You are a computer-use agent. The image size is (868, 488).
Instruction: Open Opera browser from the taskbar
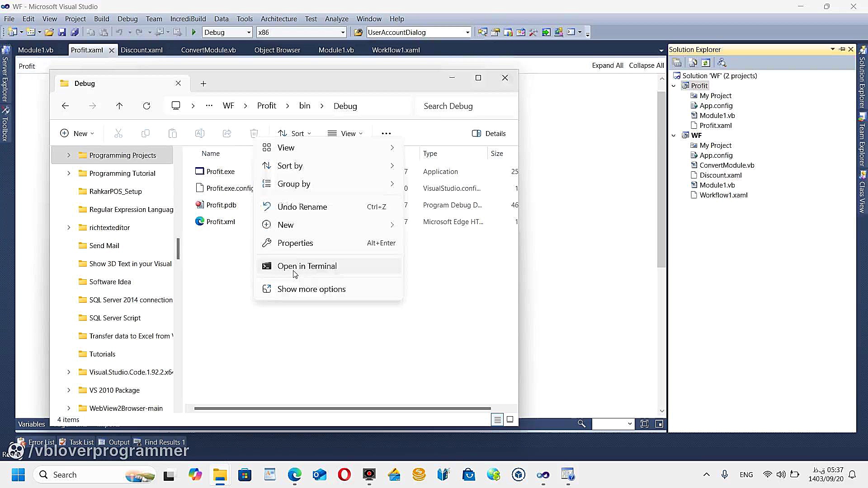point(344,474)
